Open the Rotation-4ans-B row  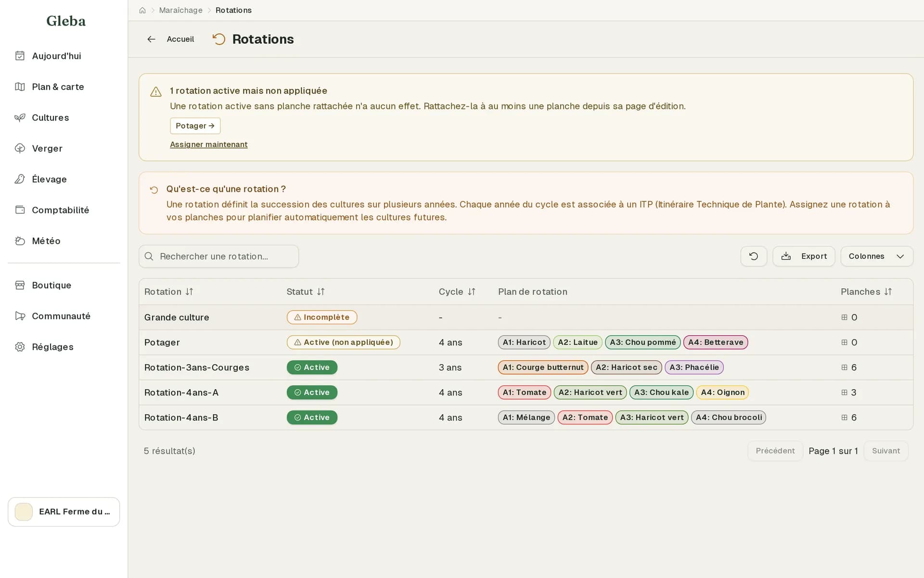[x=526, y=418]
